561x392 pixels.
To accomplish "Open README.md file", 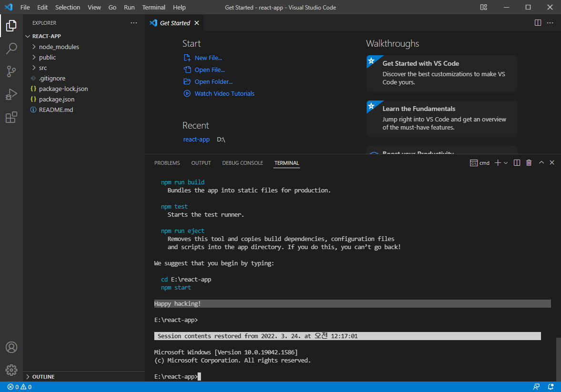I will coord(84,110).
